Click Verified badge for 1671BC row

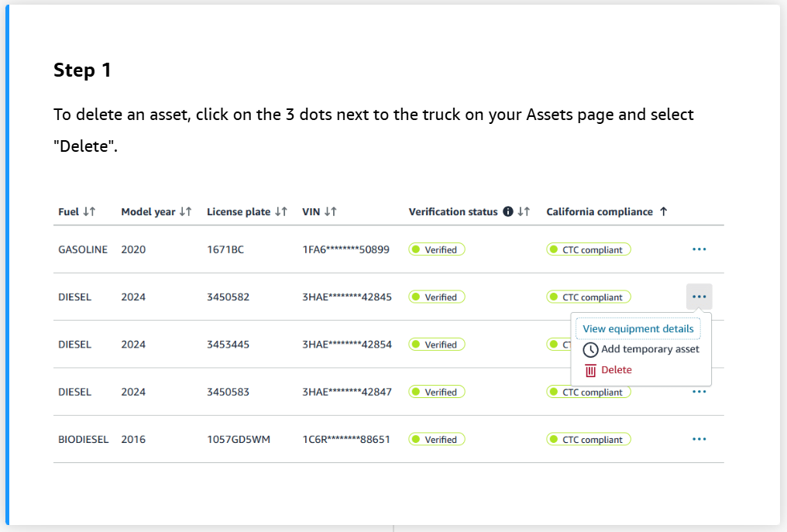pos(437,249)
